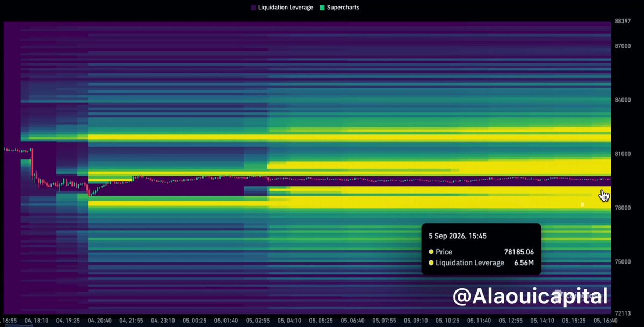644x327 pixels.
Task: Click the 05, 05:25 time axis label
Action: point(321,321)
